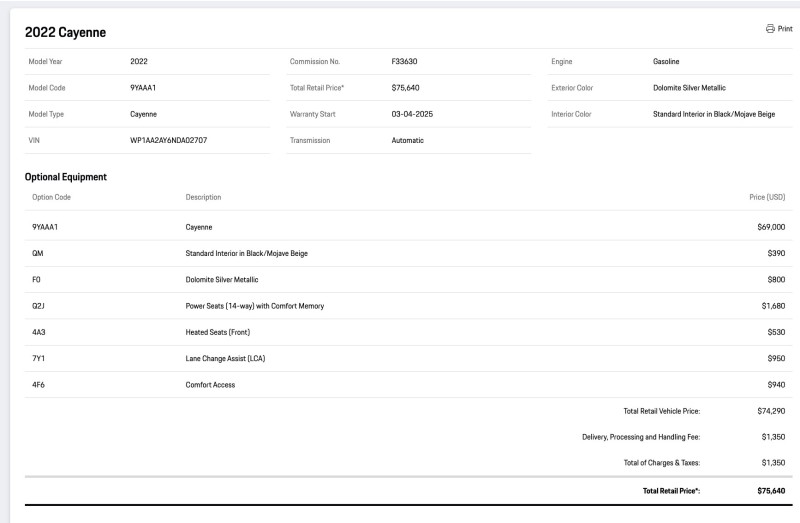Select option code 7Y1
Viewport: 800px width, 523px height.
(x=38, y=359)
